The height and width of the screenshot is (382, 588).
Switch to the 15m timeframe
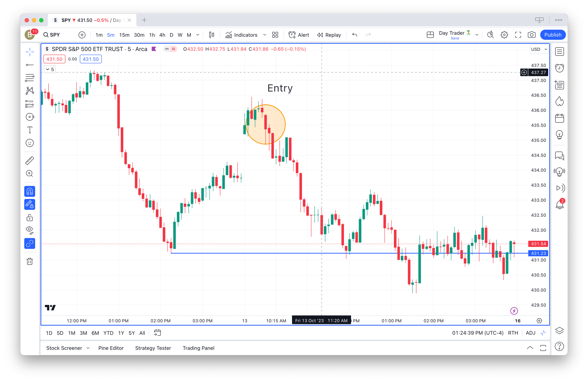point(124,35)
